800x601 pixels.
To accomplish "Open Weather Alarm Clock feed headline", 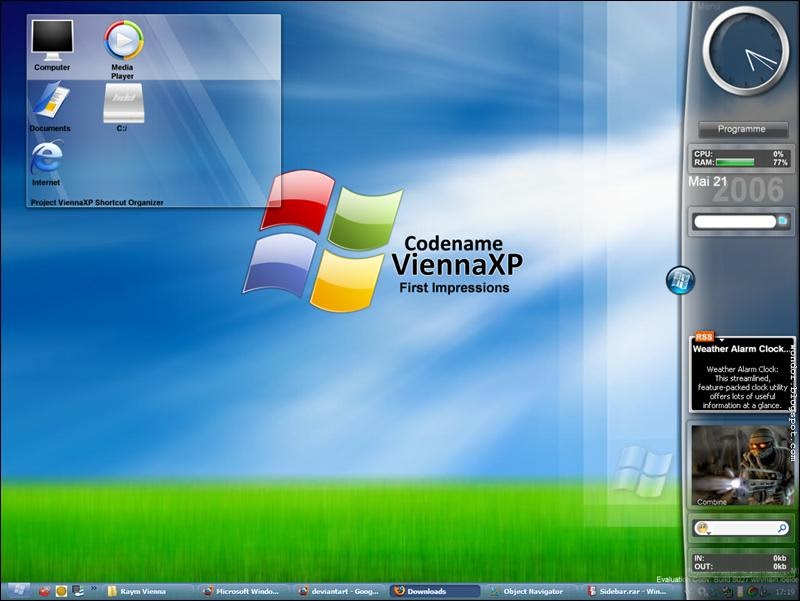I will click(741, 349).
